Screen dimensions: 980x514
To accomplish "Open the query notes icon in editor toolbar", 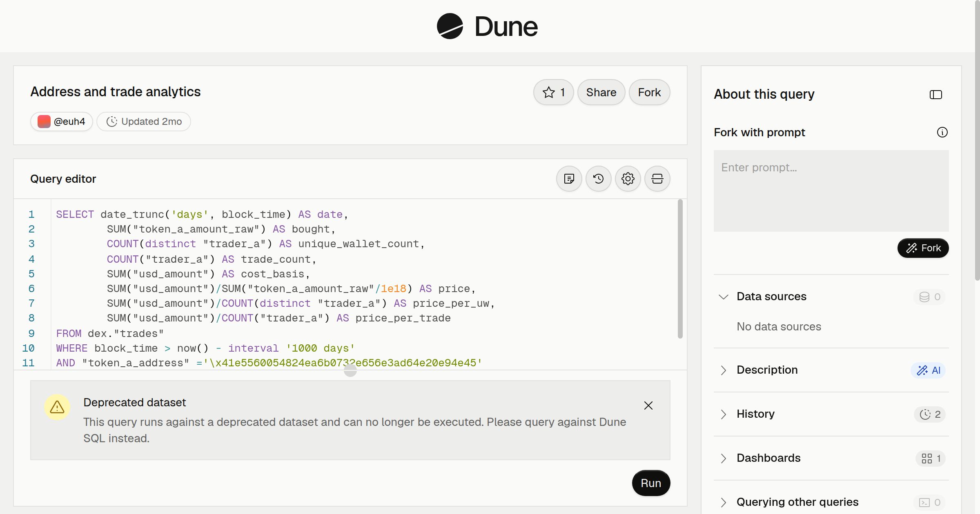I will pos(569,179).
